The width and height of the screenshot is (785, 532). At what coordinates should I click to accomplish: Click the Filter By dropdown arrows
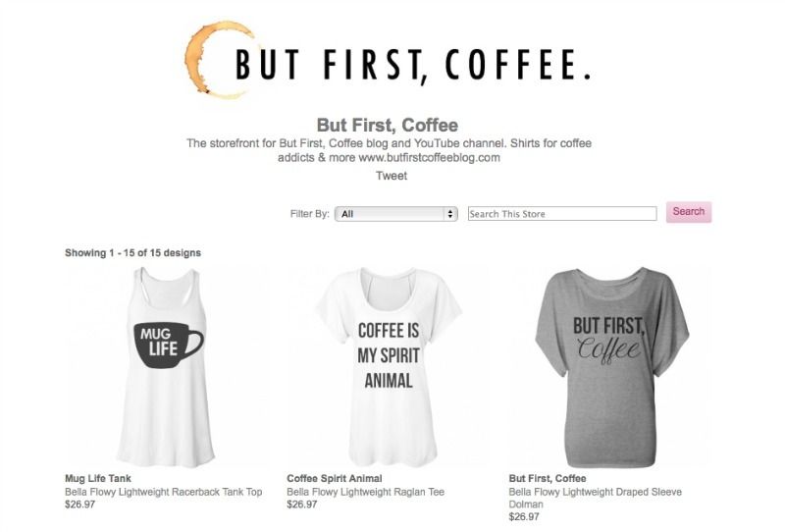click(450, 214)
